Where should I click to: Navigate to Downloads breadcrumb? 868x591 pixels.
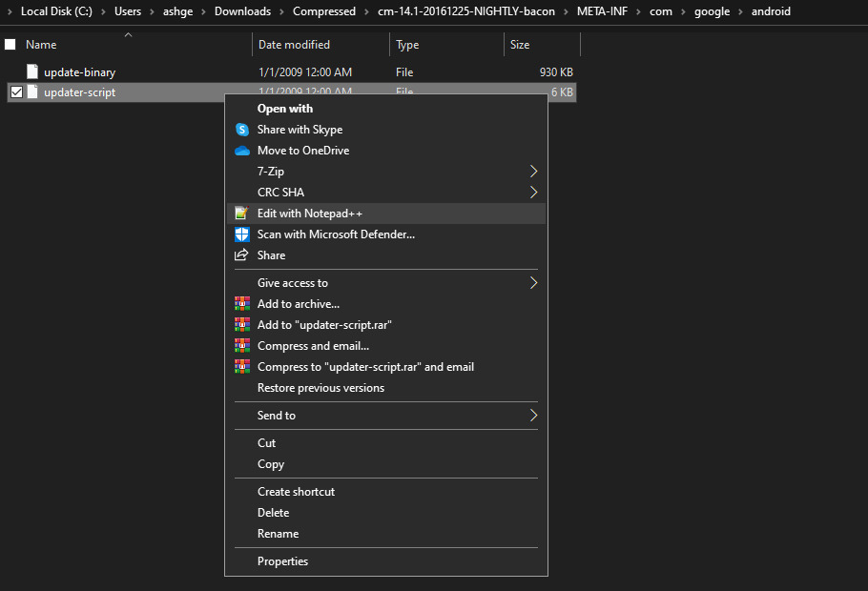tap(242, 11)
